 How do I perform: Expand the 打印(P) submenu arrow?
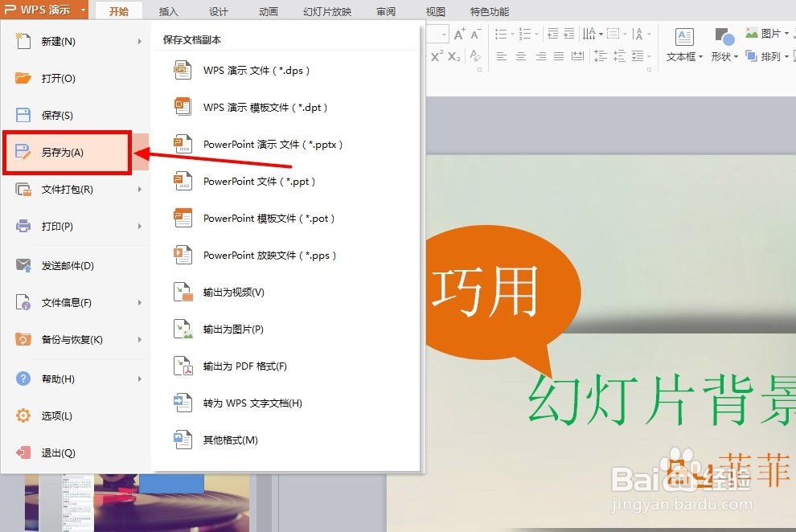[140, 226]
